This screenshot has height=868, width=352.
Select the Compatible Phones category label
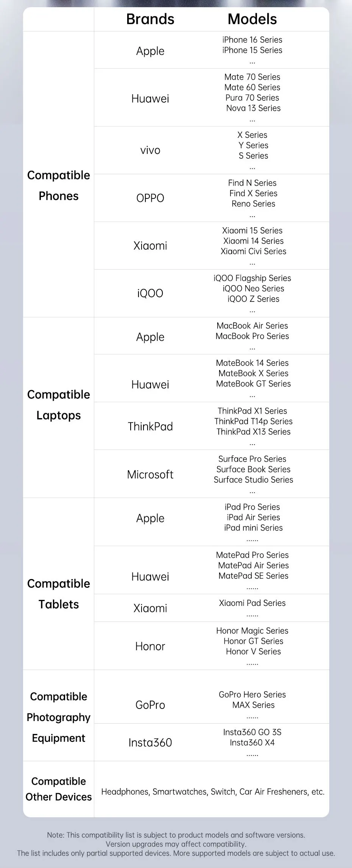click(x=59, y=186)
